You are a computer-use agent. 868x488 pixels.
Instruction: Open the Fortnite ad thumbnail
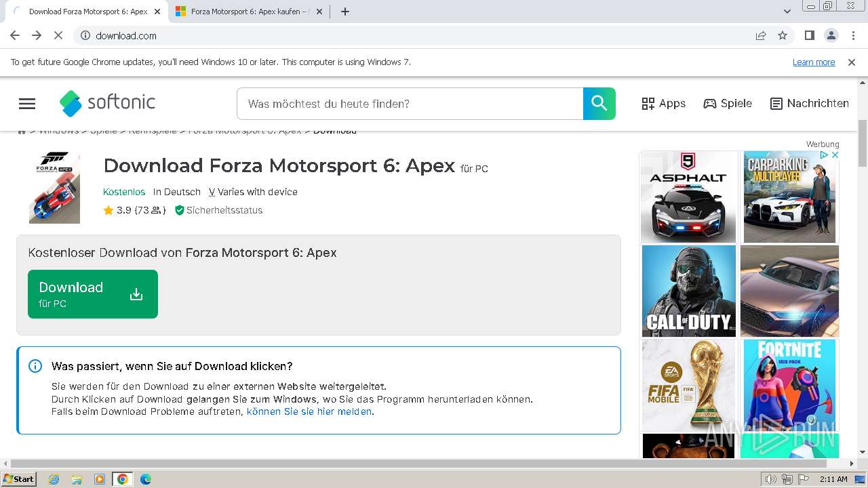click(789, 385)
